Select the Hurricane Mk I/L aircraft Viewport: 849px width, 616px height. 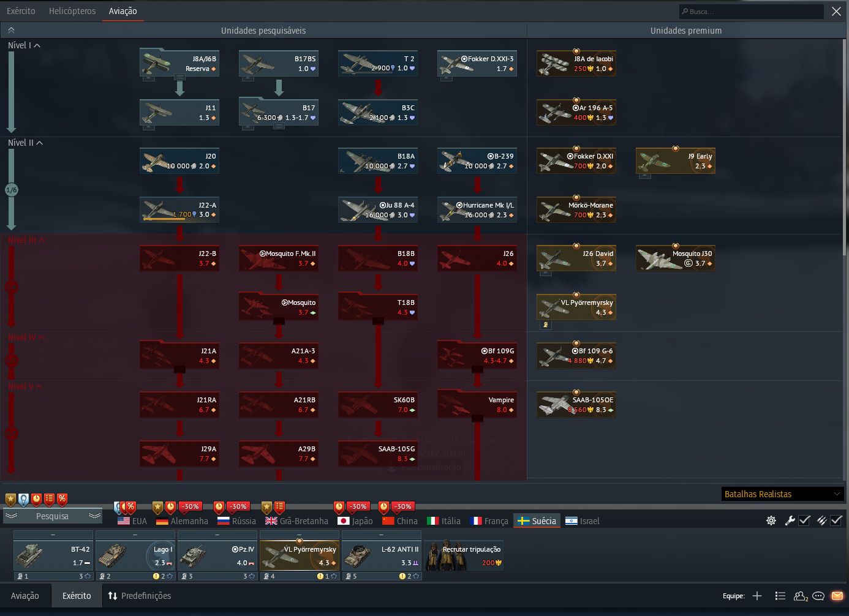[477, 210]
